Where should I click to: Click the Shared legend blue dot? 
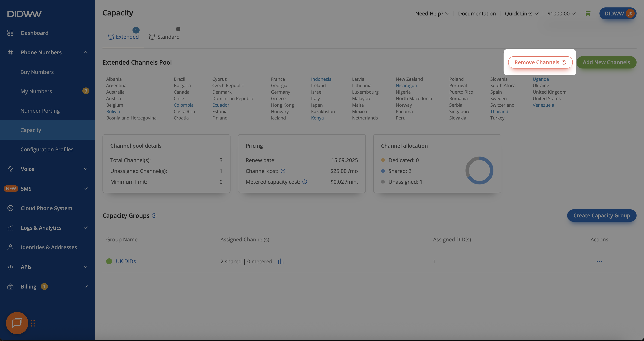tap(383, 171)
